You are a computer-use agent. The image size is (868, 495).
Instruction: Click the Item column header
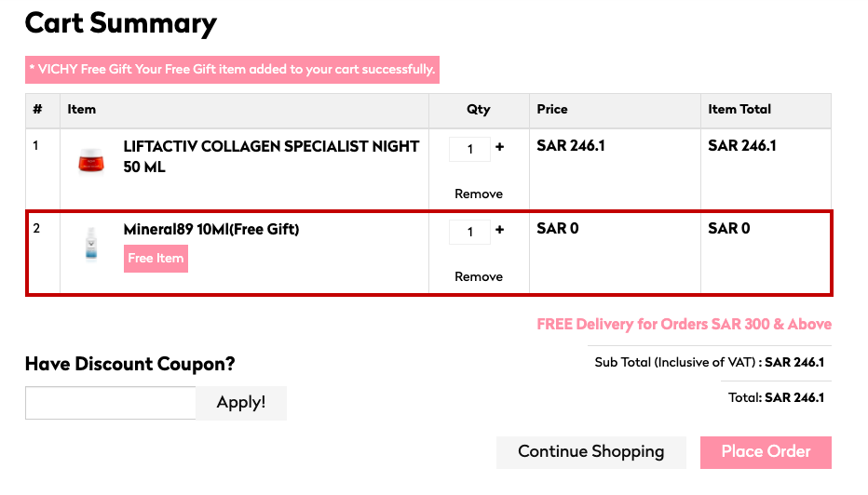click(x=81, y=110)
